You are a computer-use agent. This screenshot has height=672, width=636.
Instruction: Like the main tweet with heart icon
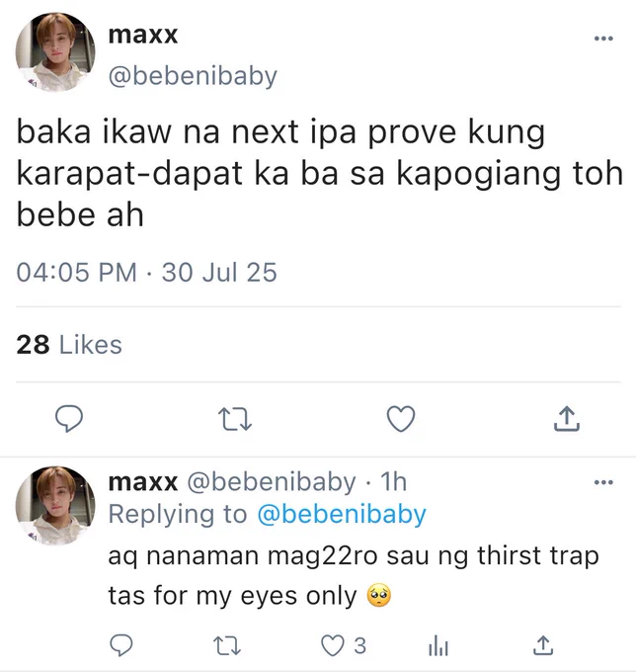401,418
